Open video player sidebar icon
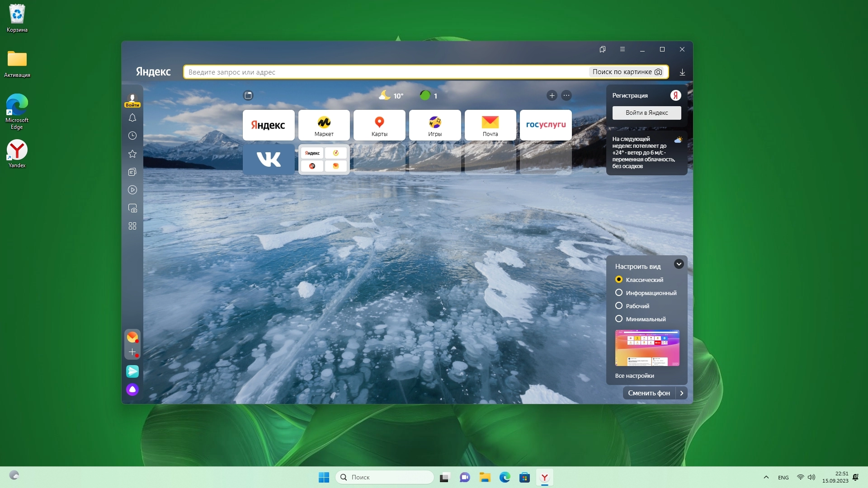This screenshot has width=868, height=488. pos(132,190)
